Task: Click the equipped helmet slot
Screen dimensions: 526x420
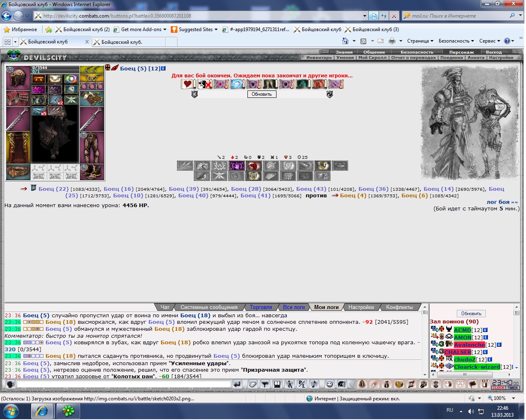Action: pyautogui.click(x=18, y=78)
